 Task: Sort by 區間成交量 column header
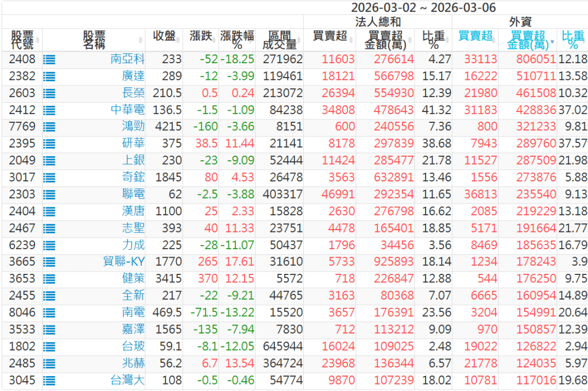tap(279, 40)
